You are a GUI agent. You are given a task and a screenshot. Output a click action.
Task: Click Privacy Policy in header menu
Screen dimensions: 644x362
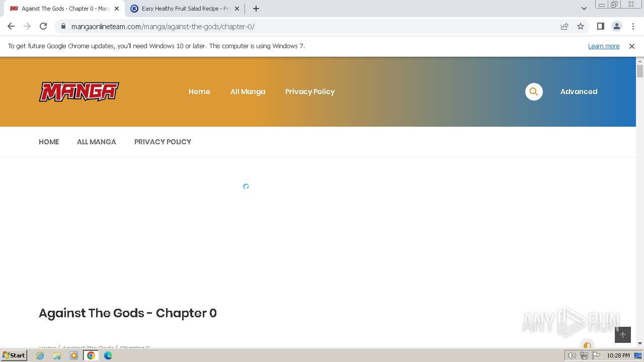(310, 92)
